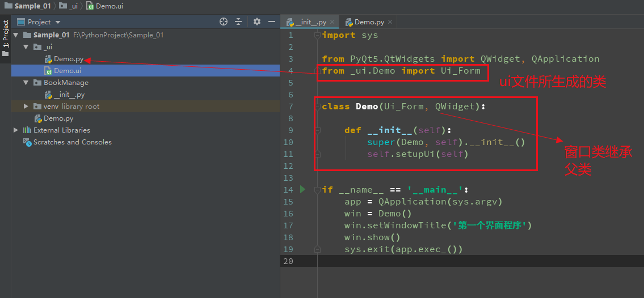This screenshot has width=644, height=298.
Task: Switch to the __init__.py editor tab
Action: coord(311,22)
